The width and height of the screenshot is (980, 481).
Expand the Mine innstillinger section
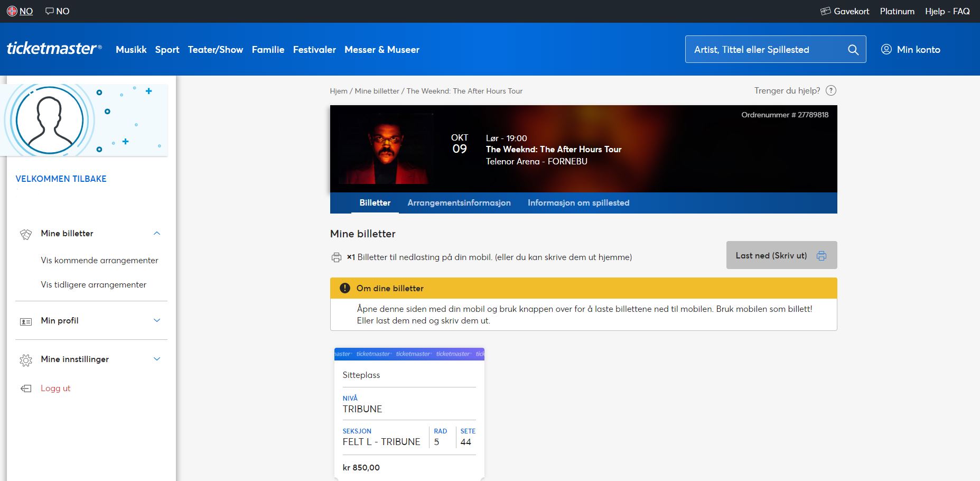click(x=156, y=359)
